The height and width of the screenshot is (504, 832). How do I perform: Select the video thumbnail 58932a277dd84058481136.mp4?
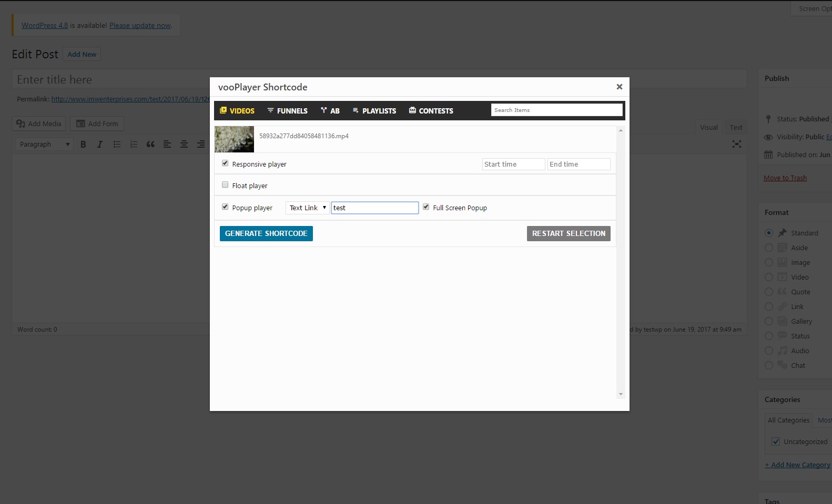[x=234, y=139]
